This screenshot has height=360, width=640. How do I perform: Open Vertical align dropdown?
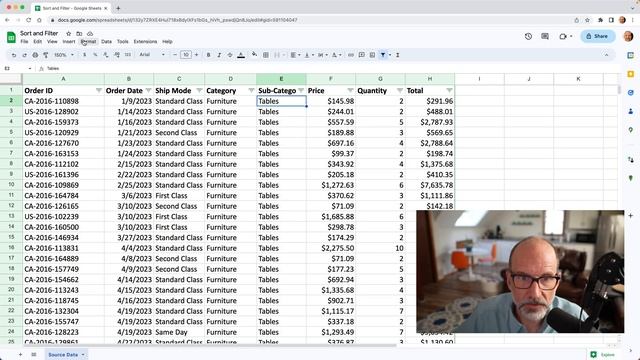[309, 55]
